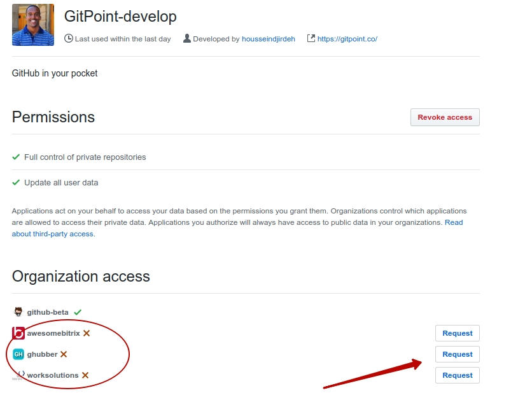Click the X mark next to awesomebitrix
Viewport: 532px width, 416px height.
87,333
